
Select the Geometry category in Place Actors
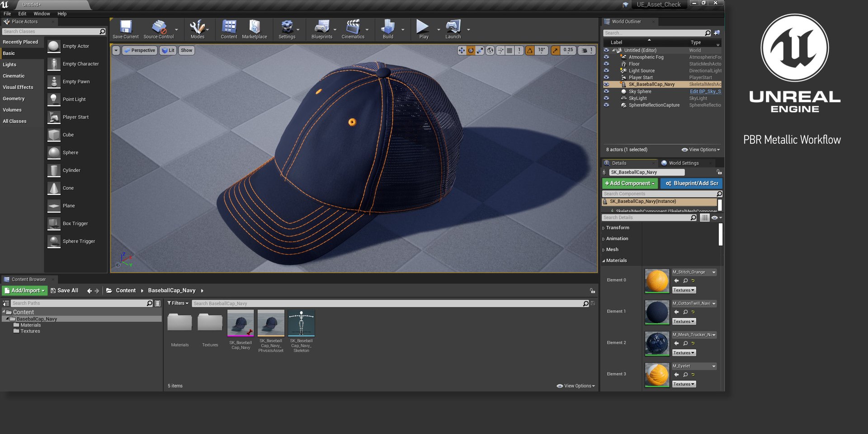[x=14, y=99]
